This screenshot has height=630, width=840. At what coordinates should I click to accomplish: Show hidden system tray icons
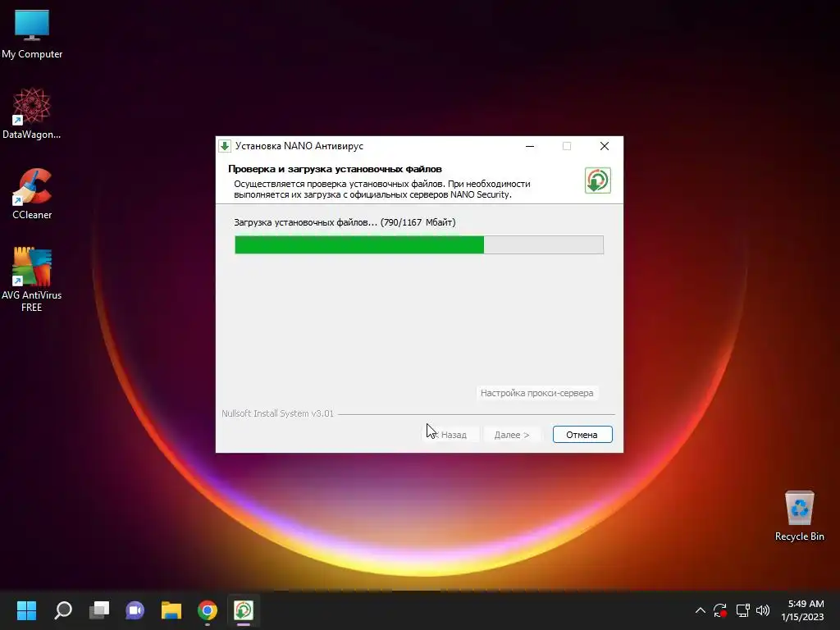701,610
